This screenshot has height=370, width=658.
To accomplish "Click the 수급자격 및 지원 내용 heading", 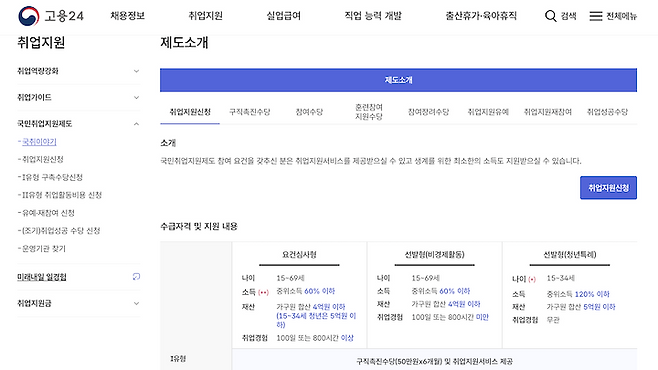I will tap(198, 227).
